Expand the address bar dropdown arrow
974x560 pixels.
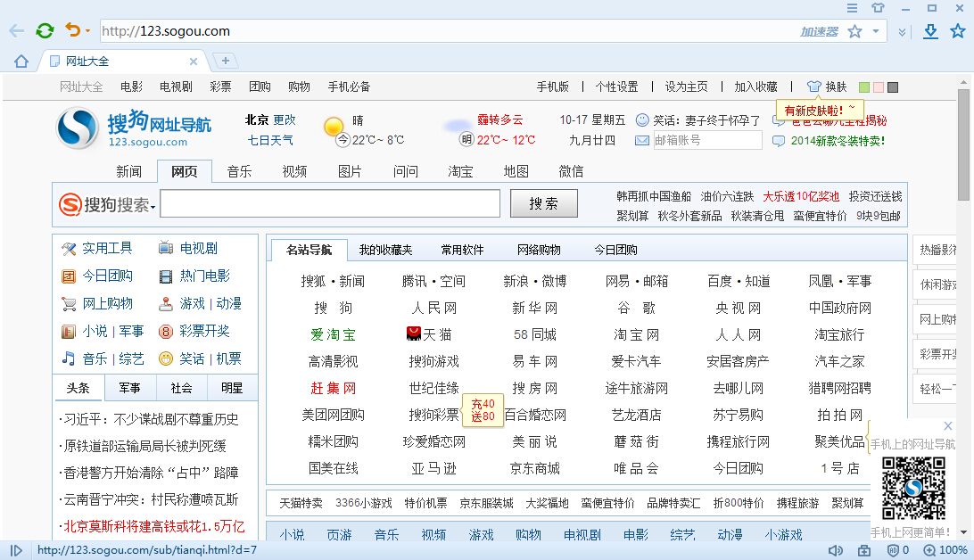(876, 31)
